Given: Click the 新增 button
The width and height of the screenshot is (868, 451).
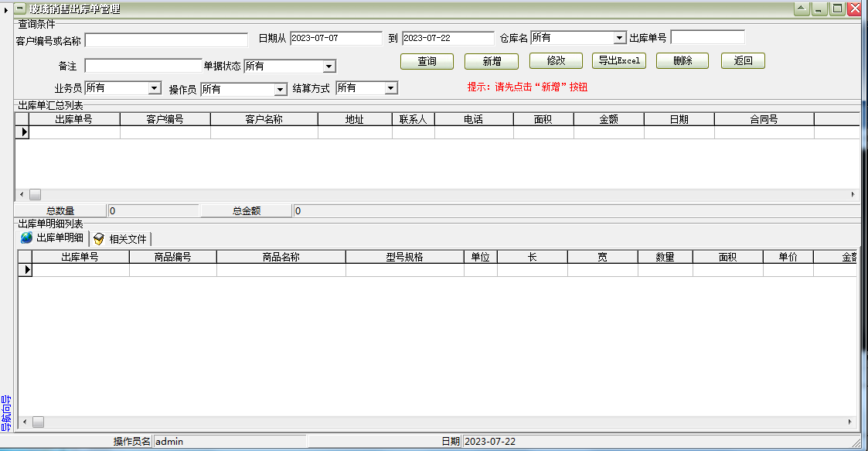Looking at the screenshot, I should (x=490, y=61).
